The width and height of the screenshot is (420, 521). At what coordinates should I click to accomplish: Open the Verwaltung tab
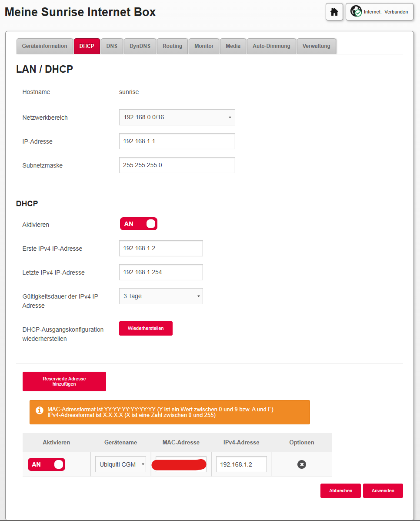click(316, 46)
